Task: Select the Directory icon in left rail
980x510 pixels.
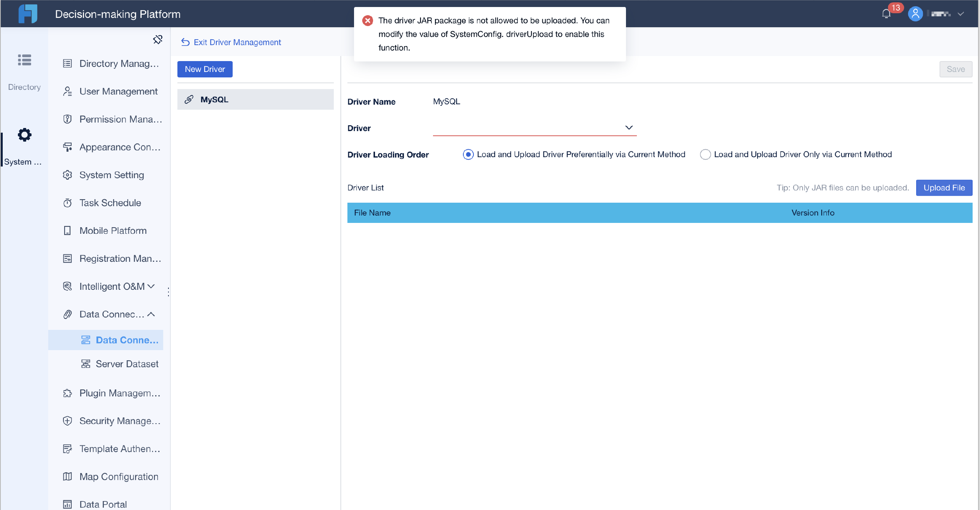Action: pos(24,60)
